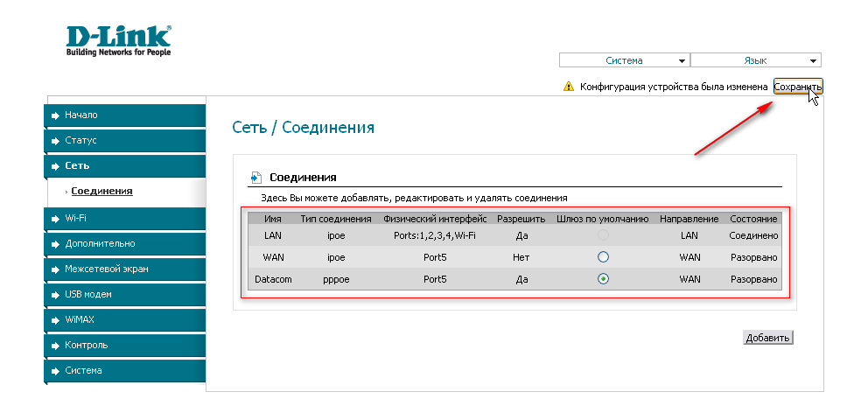This screenshot has width=868, height=399.
Task: Click Port5 in the Datacom row
Action: coord(435,279)
